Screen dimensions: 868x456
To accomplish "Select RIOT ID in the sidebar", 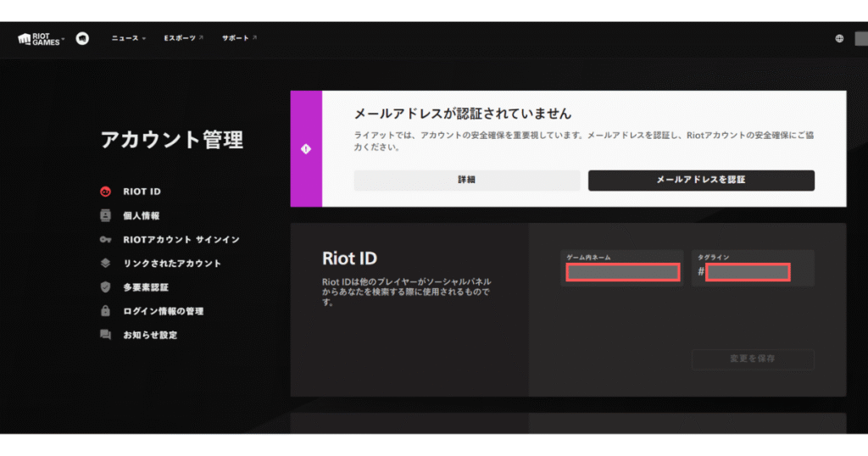I will tap(142, 192).
